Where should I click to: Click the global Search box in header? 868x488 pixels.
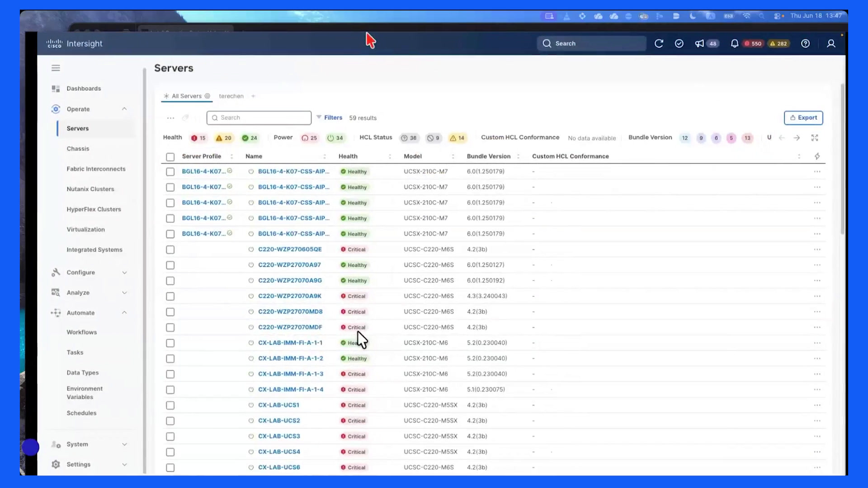click(591, 43)
